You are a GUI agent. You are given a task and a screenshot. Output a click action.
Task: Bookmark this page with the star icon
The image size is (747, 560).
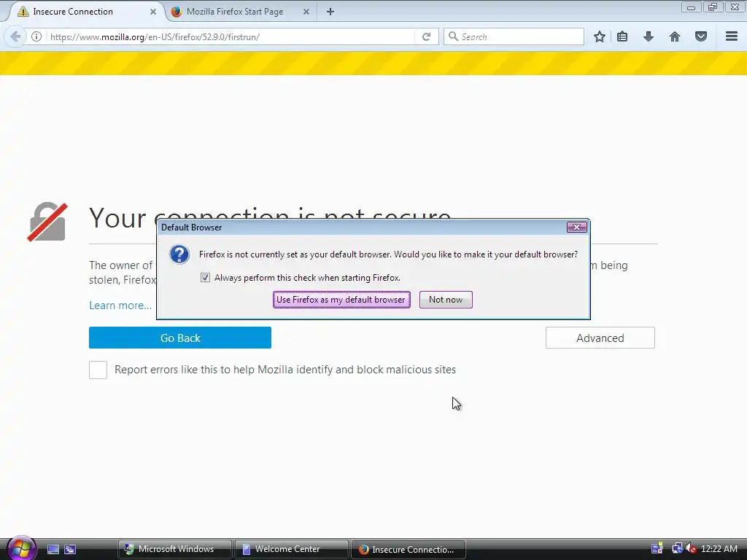600,36
